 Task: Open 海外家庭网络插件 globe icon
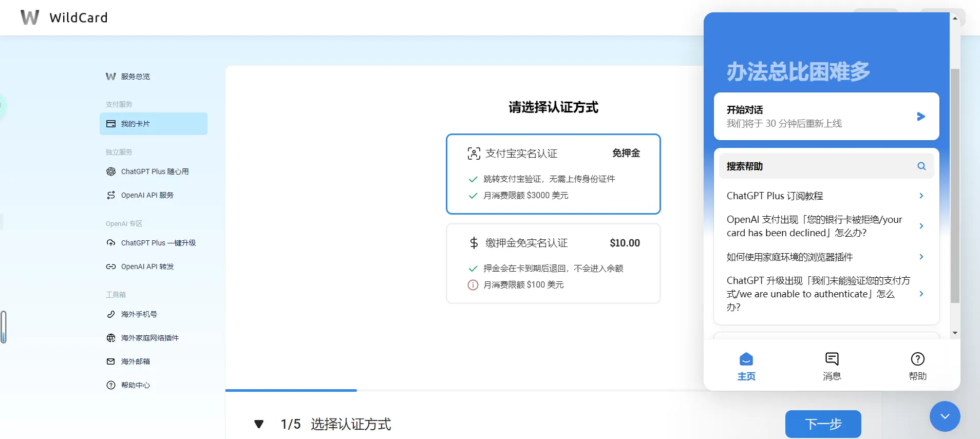(111, 338)
